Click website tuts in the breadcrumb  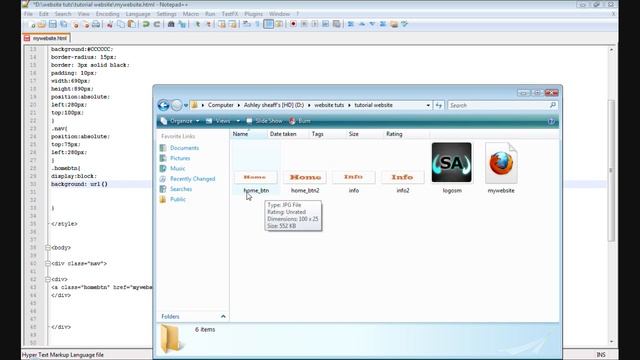coord(329,105)
